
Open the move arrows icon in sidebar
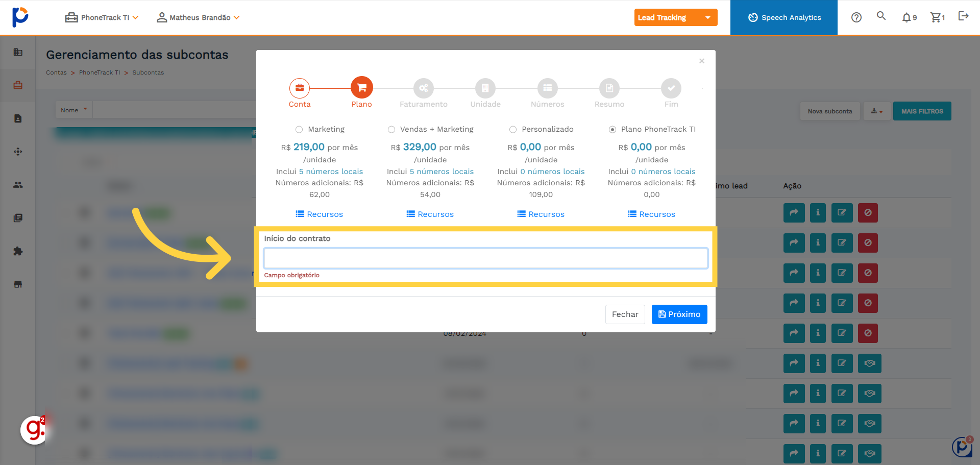pos(18,152)
